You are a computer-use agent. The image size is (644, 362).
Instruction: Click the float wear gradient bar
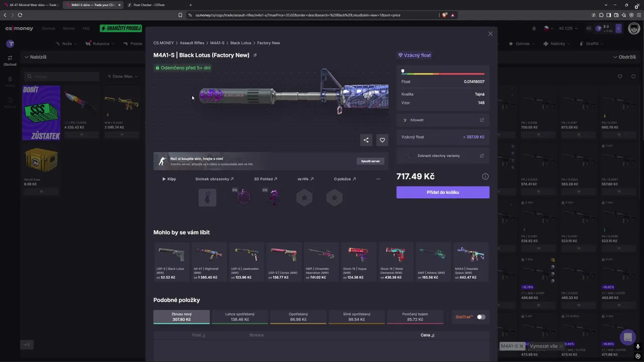[x=443, y=74]
